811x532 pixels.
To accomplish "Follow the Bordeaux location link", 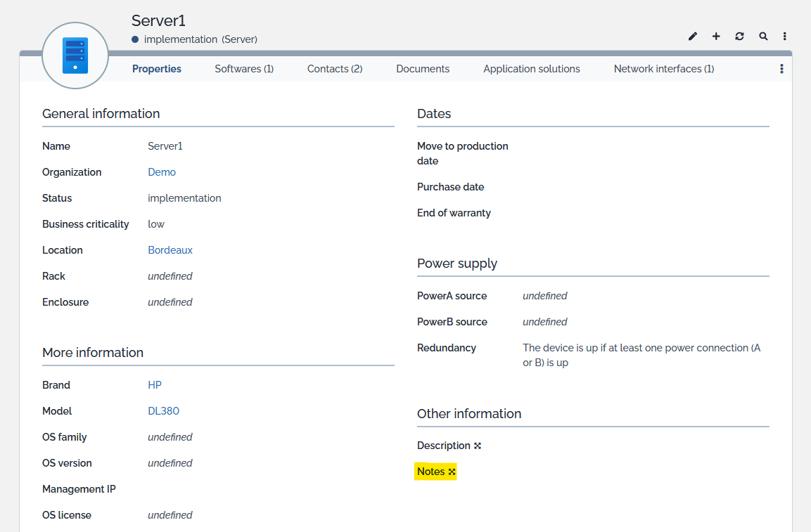I will 170,250.
